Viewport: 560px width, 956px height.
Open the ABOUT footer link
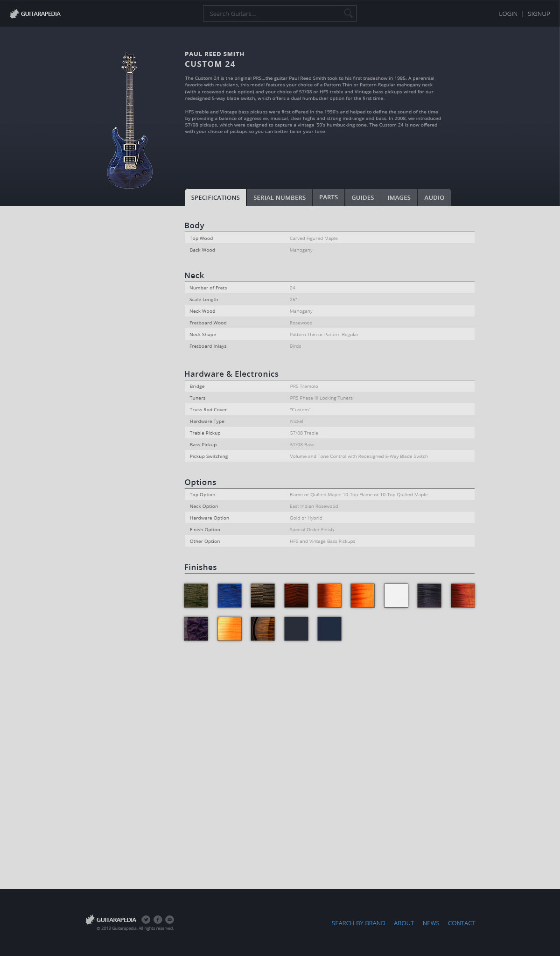click(404, 923)
